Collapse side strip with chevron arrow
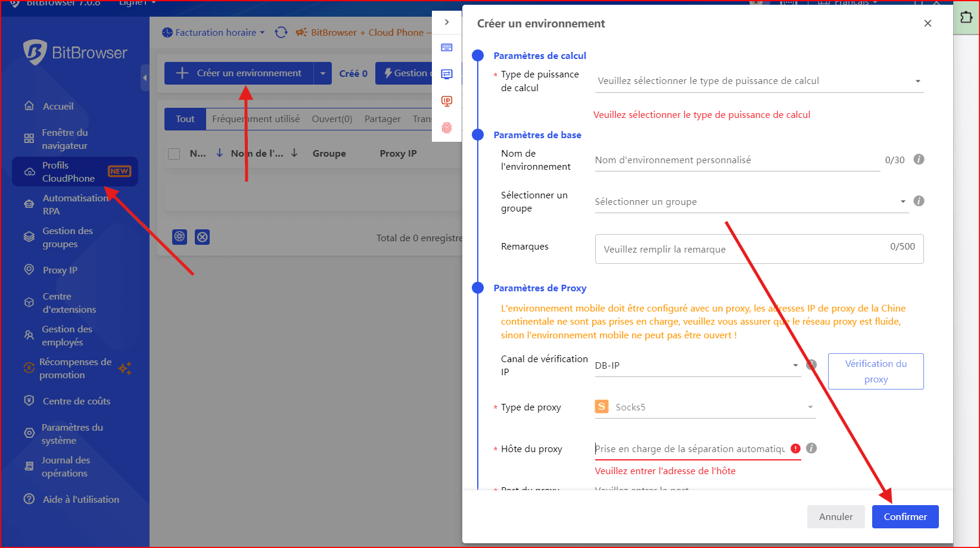Viewport: 980px width, 548px height. coord(447,22)
